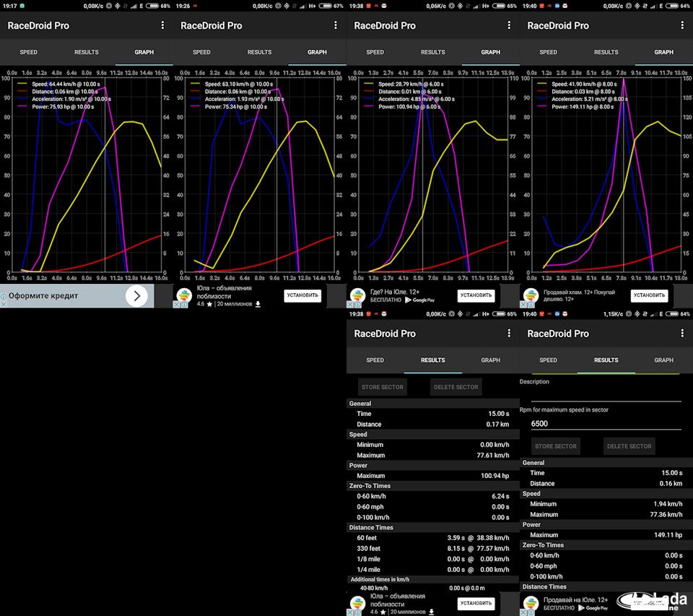693x616 pixels.
Task: Open the overflow menu above the 6500 Rpm results
Action: 682,333
